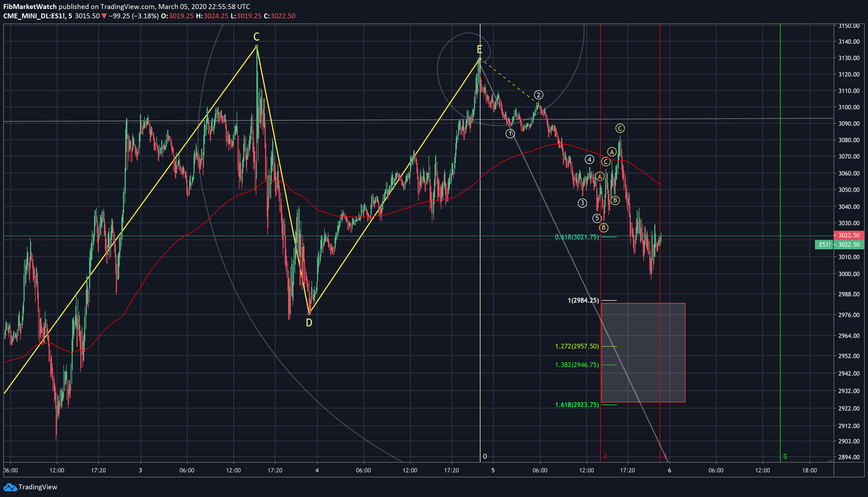This screenshot has width=868, height=497.
Task: Click the 3090.00 price axis label
Action: coord(849,124)
